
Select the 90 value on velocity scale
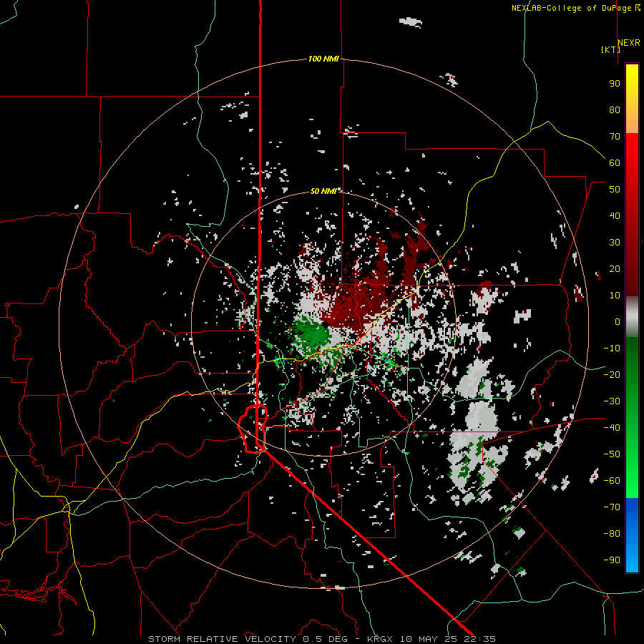click(615, 84)
